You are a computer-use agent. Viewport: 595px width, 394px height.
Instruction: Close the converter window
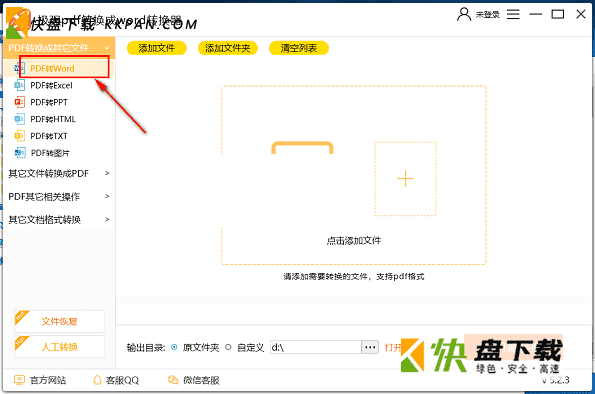[x=581, y=14]
